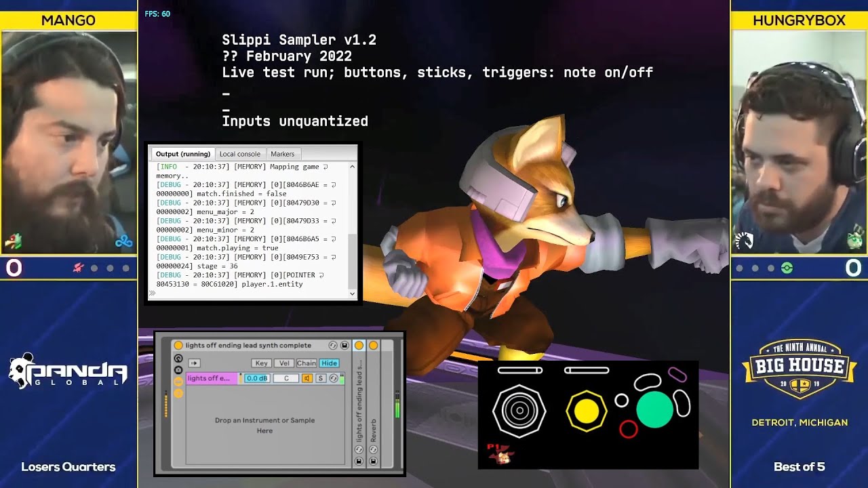Open the Chain select editor
The image size is (868, 488).
307,363
